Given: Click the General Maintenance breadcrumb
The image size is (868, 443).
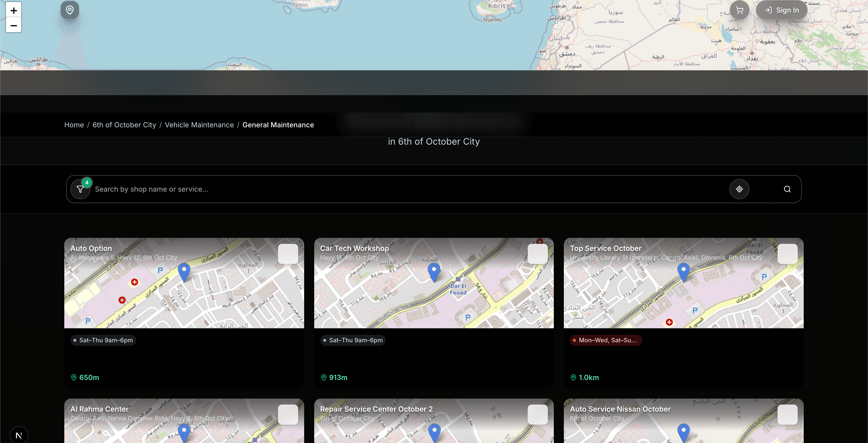Looking at the screenshot, I should pyautogui.click(x=278, y=125).
